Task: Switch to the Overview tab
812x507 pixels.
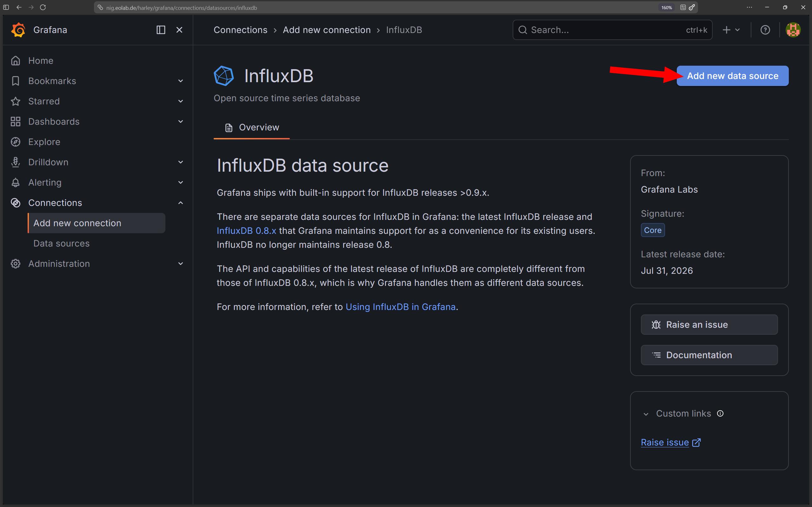Action: (252, 128)
